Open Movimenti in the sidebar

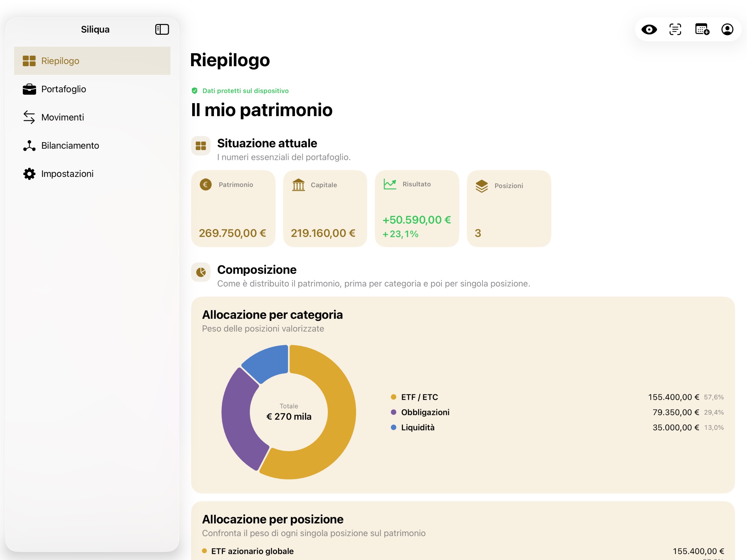tap(92, 117)
